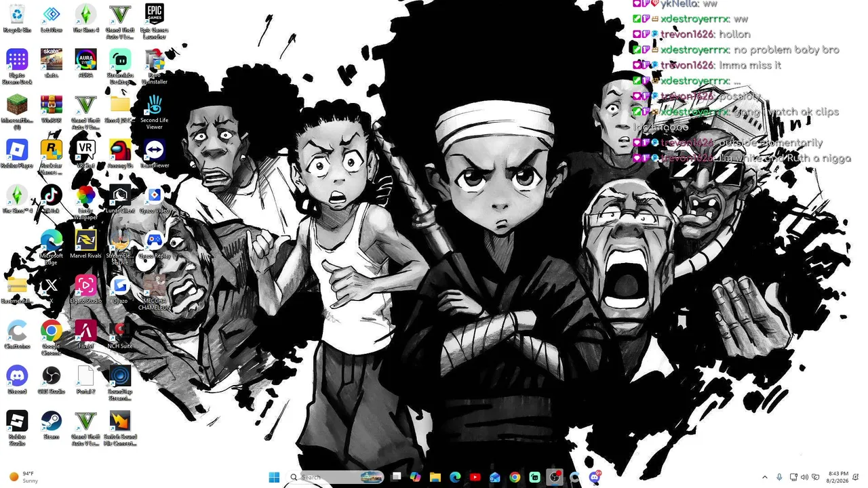Viewport: 868px width, 488px height.
Task: Select the TeamViewer shortcut
Action: 154,154
